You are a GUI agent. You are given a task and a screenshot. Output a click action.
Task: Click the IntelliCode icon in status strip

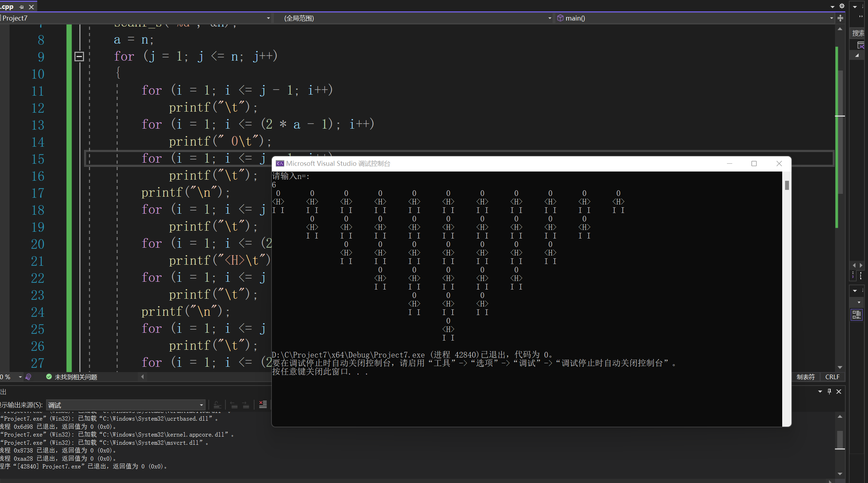coord(29,377)
